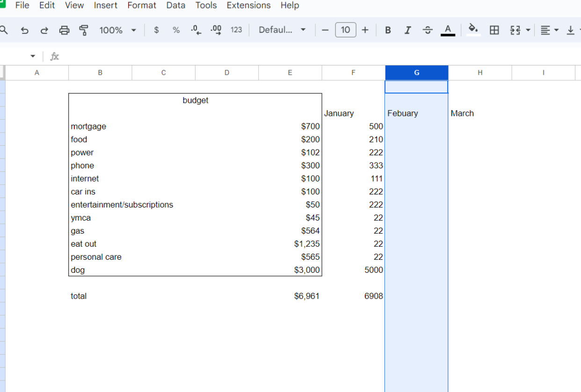Expand the name box dropdown arrow
581x392 pixels.
[33, 57]
